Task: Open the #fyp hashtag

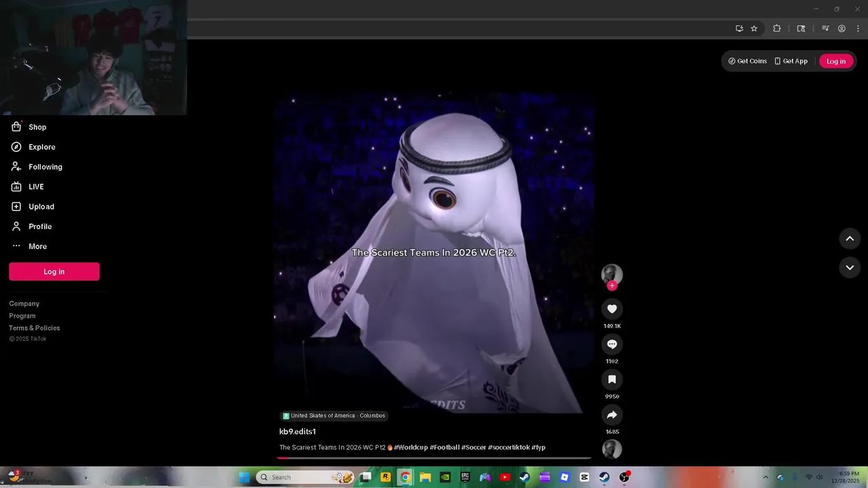Action: [x=538, y=447]
